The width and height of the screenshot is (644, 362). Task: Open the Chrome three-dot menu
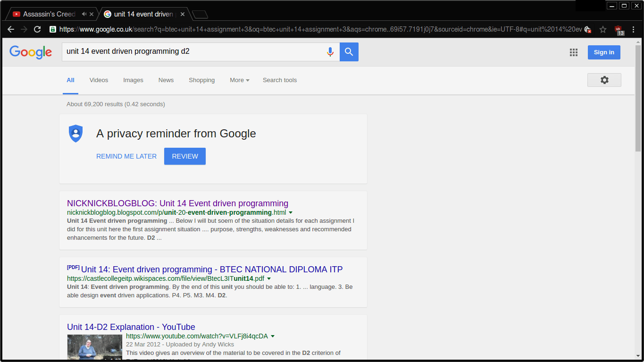633,29
